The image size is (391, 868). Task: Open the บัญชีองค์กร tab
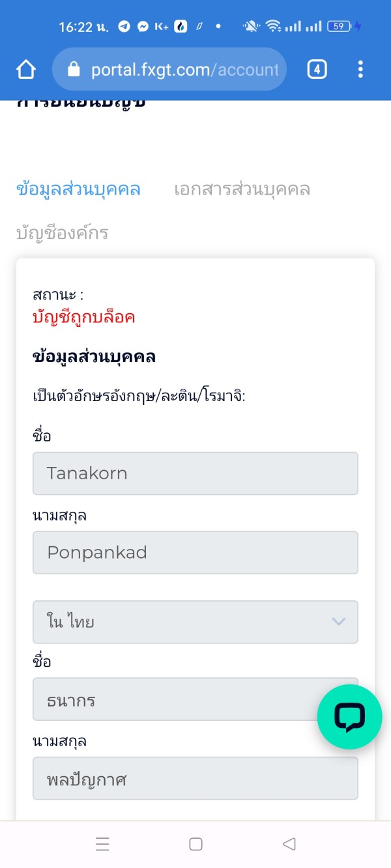coord(62,233)
